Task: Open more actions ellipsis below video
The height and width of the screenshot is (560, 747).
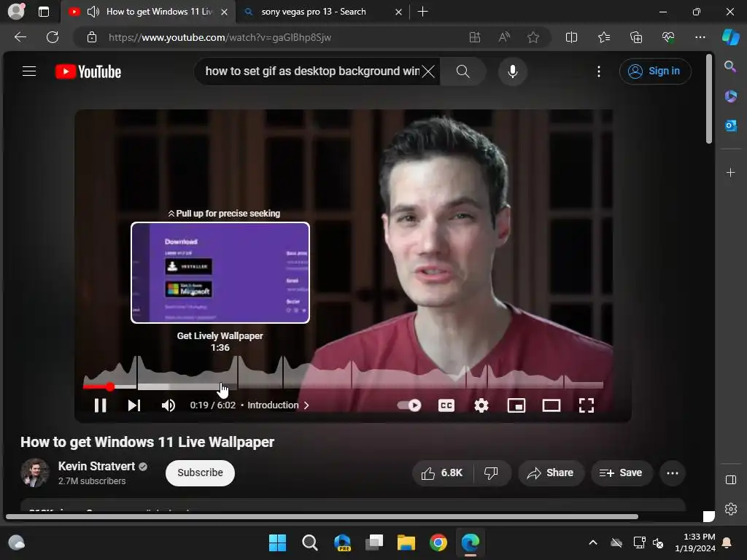Action: 672,472
